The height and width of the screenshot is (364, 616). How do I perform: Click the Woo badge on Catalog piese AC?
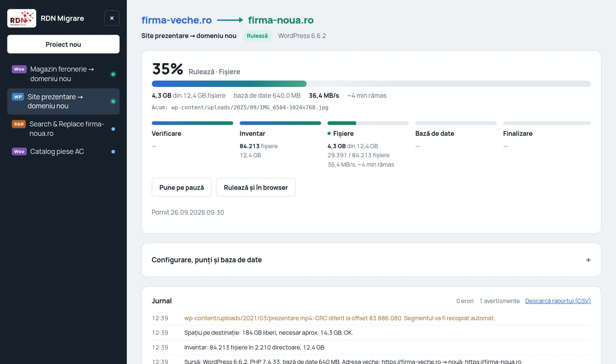pos(19,152)
